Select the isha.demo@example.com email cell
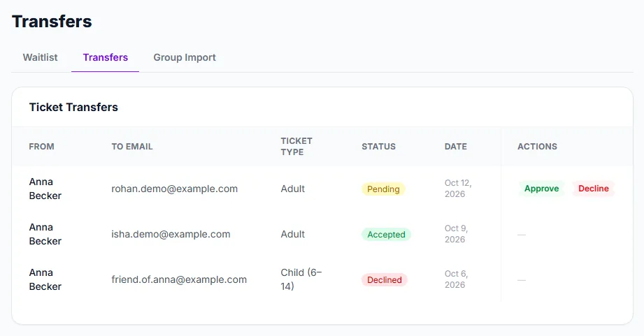644x336 pixels. click(x=171, y=234)
